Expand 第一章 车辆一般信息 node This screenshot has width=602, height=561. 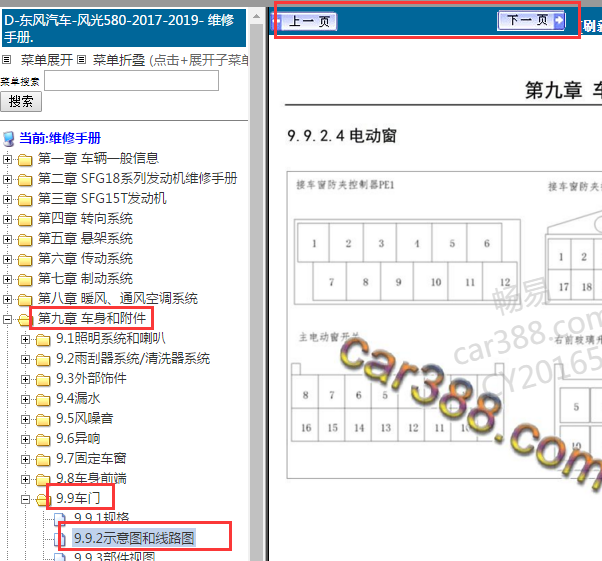tap(7, 159)
